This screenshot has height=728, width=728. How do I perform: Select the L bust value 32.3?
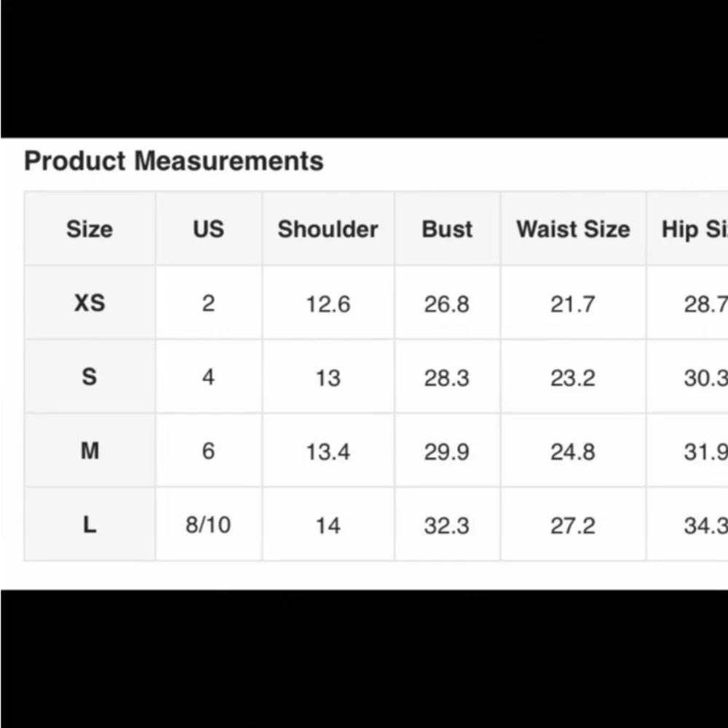[447, 526]
